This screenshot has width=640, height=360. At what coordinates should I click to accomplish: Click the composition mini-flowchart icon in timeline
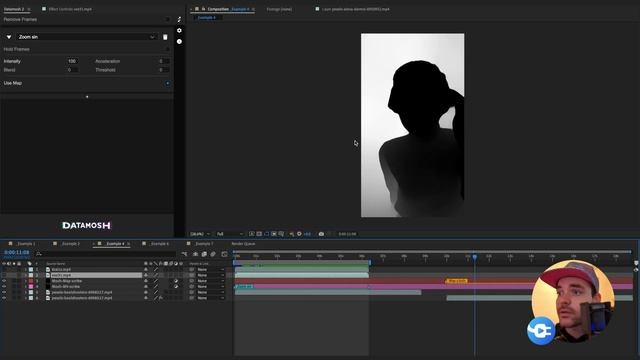coord(184,254)
